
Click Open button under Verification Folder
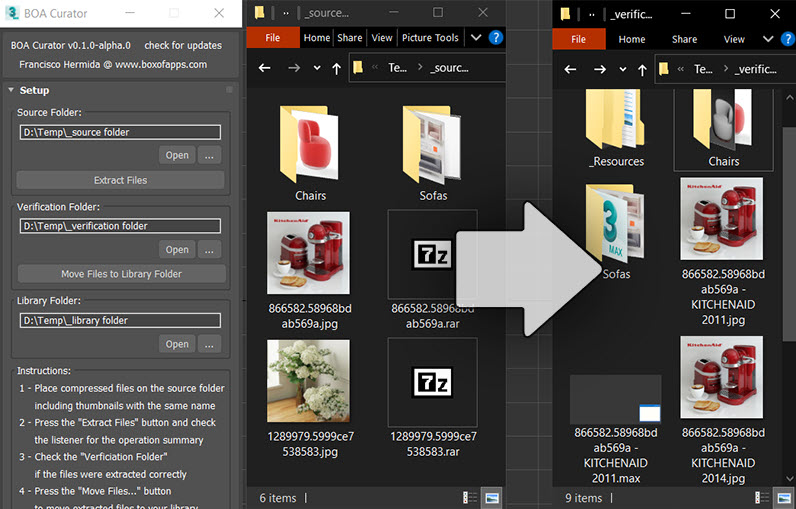[x=177, y=250]
